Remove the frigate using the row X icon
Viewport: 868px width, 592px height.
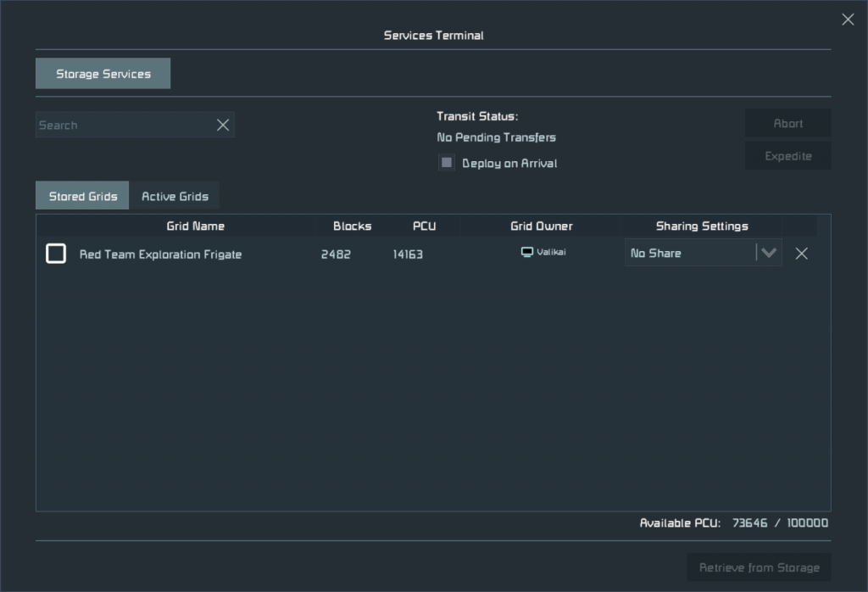click(x=801, y=254)
